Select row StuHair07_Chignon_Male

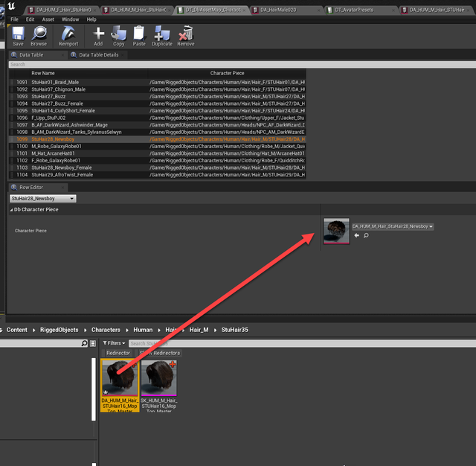point(157,89)
